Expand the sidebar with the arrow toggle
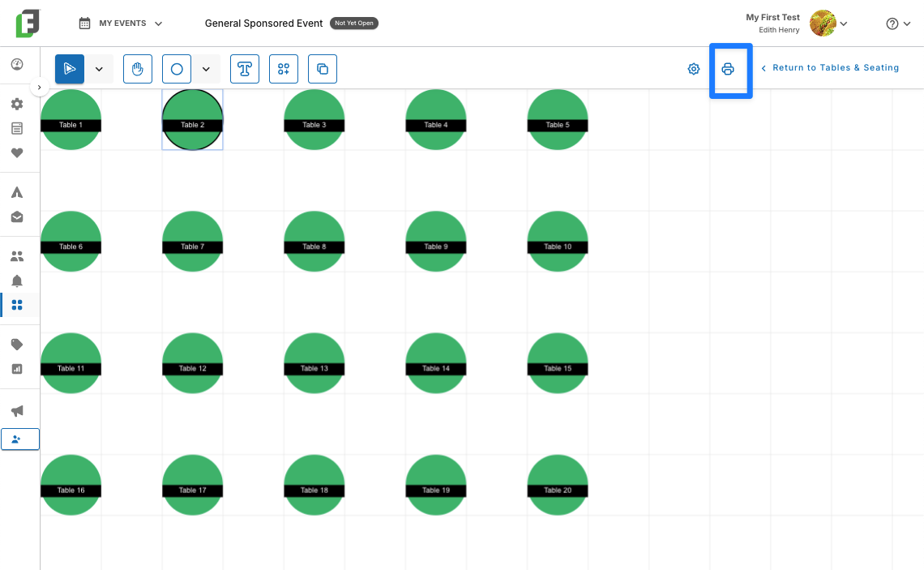This screenshot has width=924, height=570. click(40, 88)
